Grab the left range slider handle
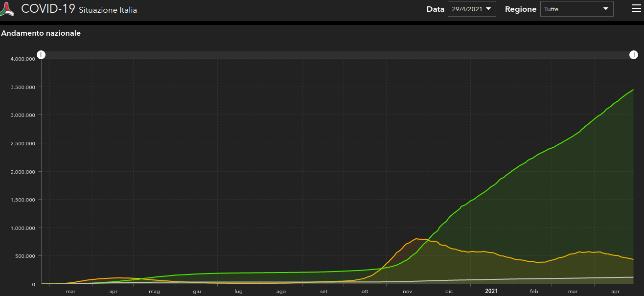The width and height of the screenshot is (644, 296). click(x=42, y=55)
